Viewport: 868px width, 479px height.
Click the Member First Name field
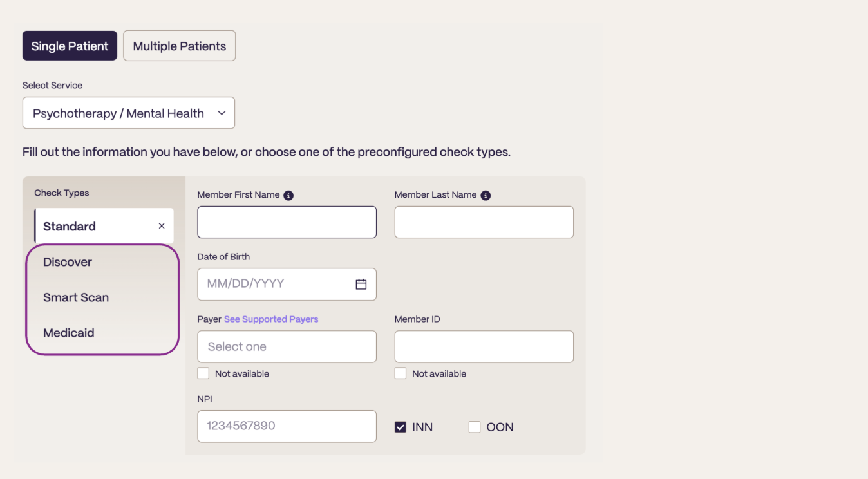click(287, 222)
